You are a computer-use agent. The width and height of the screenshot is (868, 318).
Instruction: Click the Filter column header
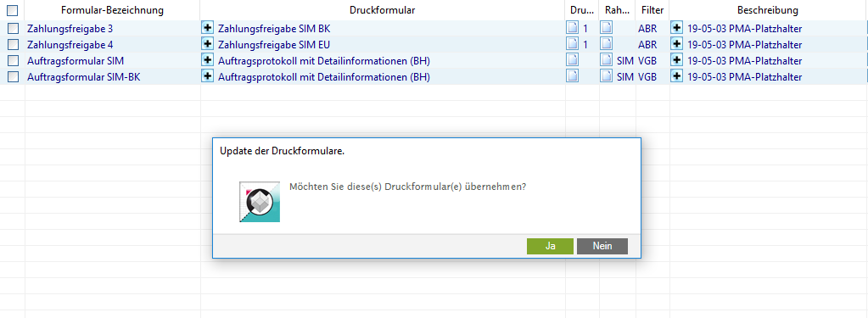(x=652, y=10)
